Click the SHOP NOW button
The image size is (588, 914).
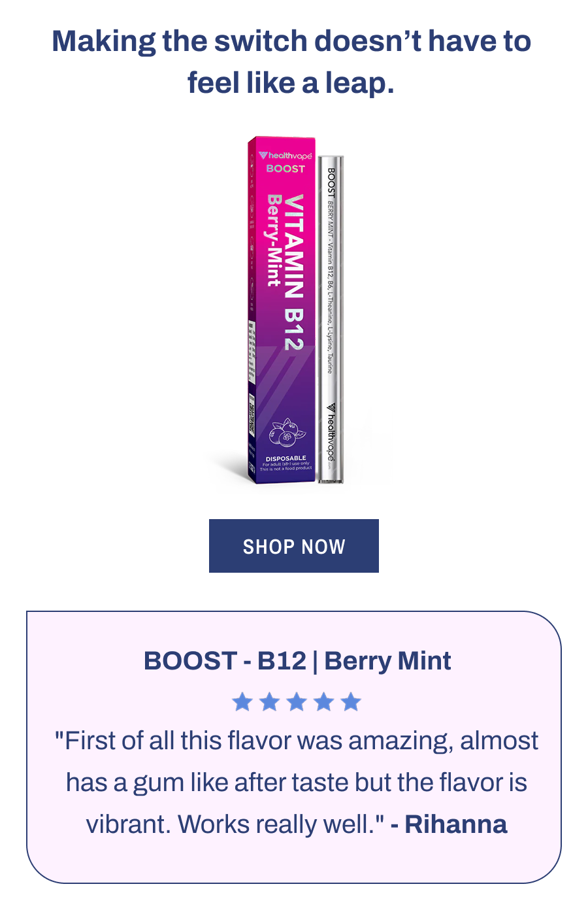tap(294, 546)
